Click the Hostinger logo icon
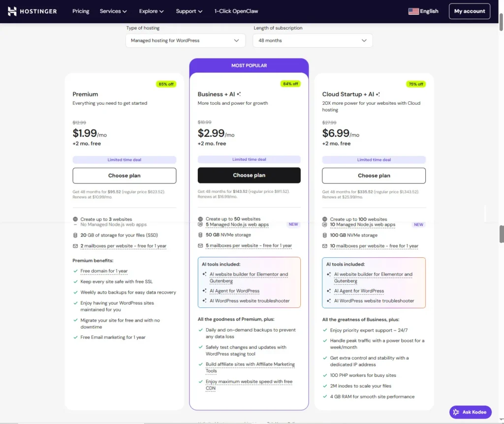504x424 pixels. pyautogui.click(x=12, y=11)
